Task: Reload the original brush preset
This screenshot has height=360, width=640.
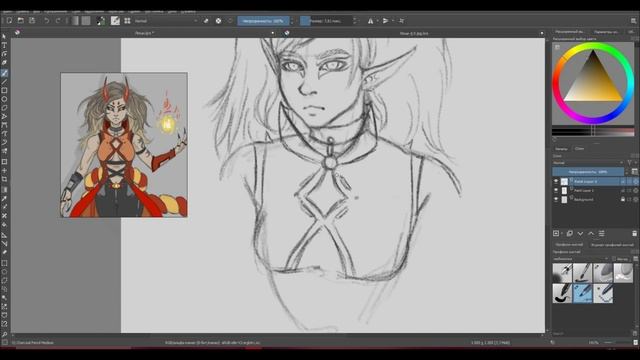Action: click(231, 21)
